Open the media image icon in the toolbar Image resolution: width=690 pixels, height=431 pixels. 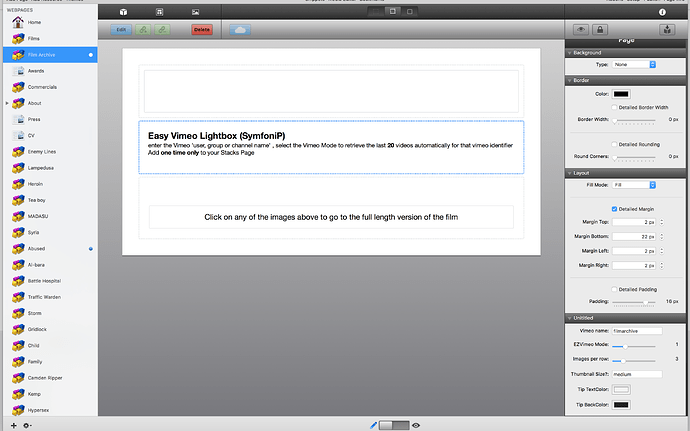point(195,12)
